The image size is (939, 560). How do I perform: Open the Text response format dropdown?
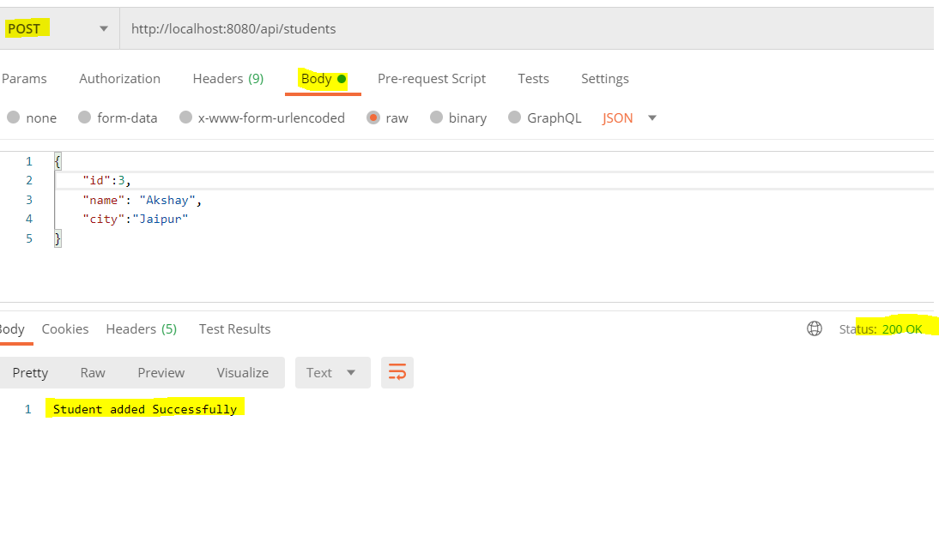[332, 372]
